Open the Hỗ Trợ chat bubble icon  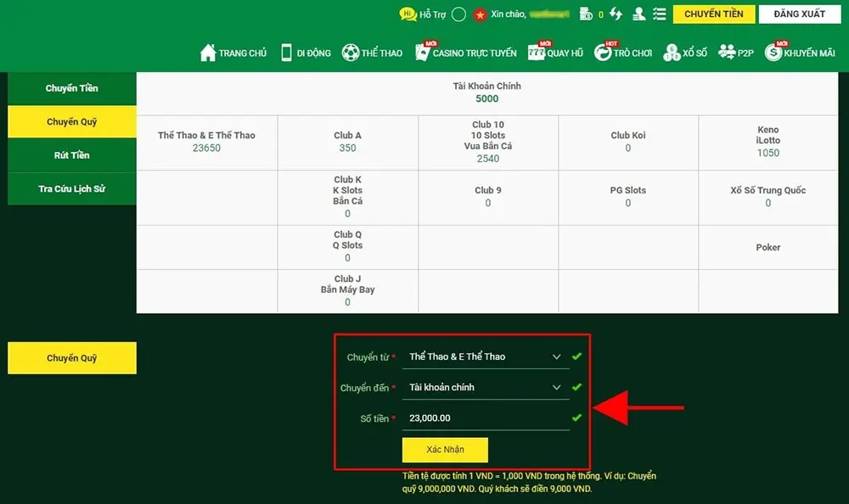click(408, 14)
